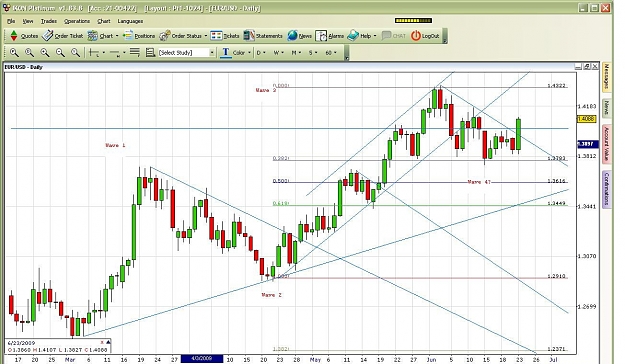Open the Order Ticket tool

click(63, 36)
